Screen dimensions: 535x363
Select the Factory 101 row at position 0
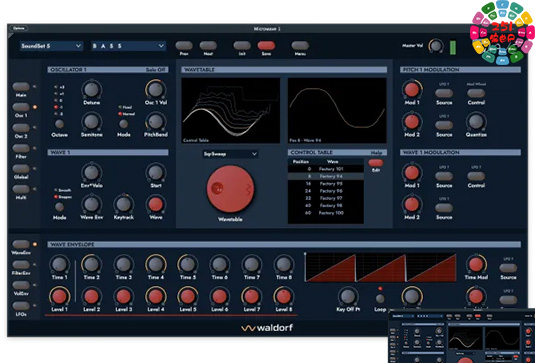326,169
